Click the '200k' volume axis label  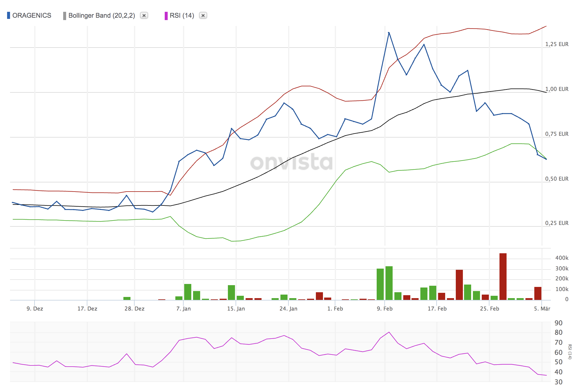point(562,279)
